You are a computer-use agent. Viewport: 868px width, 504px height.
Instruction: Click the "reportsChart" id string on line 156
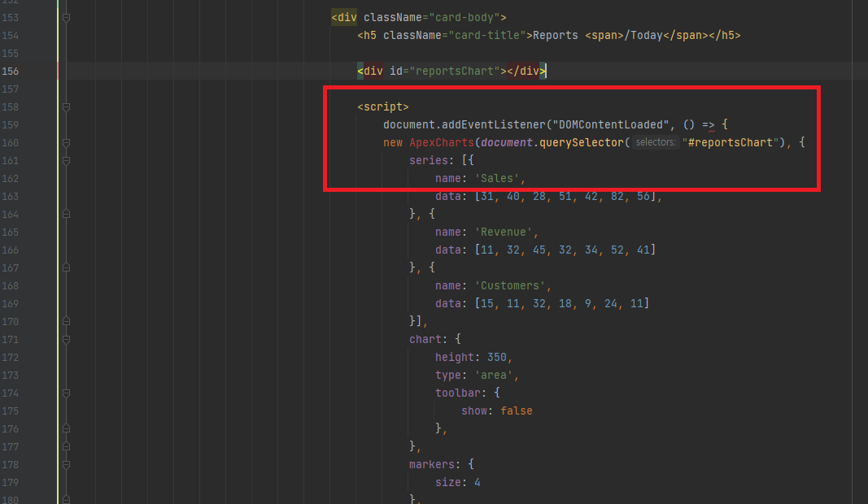pos(455,71)
